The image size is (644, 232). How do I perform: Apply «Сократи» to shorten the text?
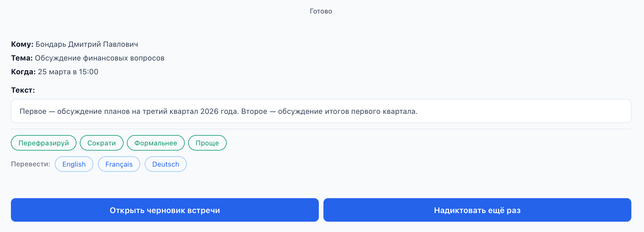(101, 143)
